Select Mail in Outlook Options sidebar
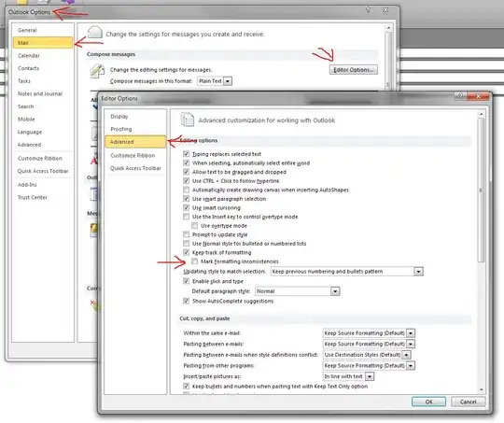This screenshot has height=423, width=504. point(43,42)
